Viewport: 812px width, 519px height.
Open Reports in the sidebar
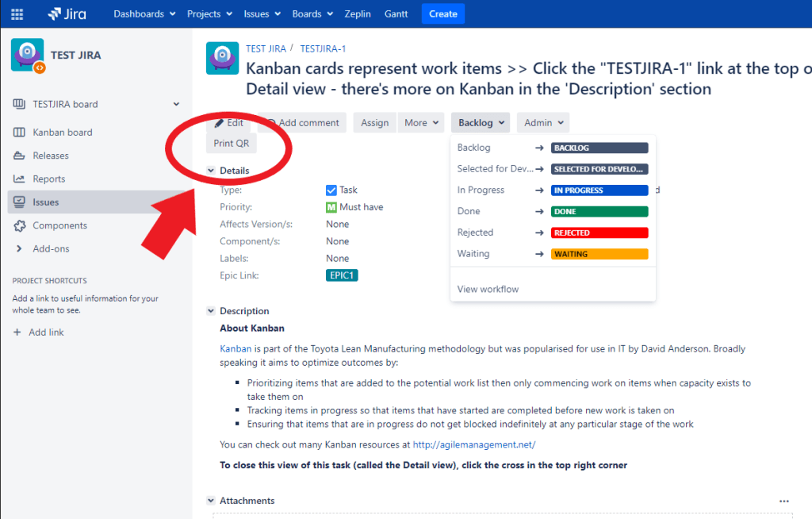[48, 179]
